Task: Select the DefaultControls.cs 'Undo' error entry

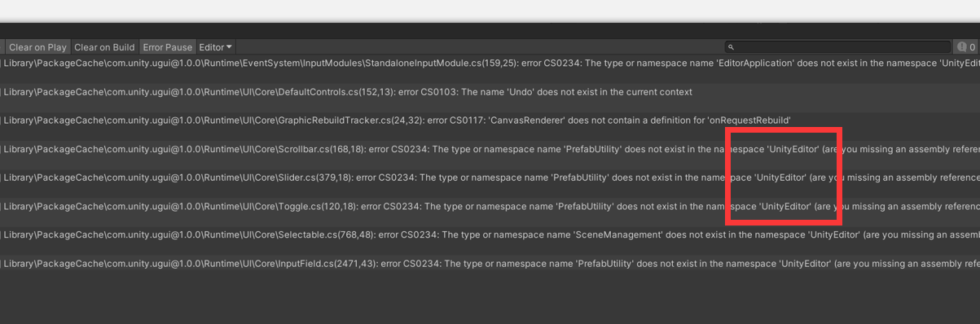Action: 490,92
